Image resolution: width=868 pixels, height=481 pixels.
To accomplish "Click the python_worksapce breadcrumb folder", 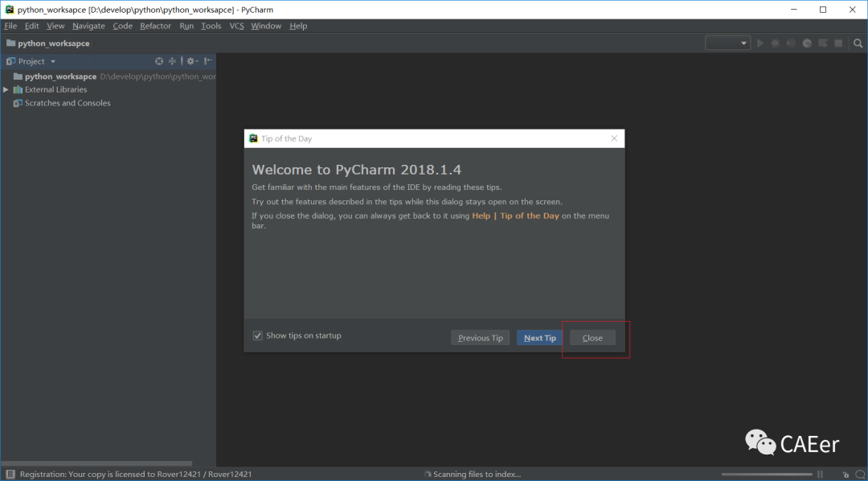I will pos(47,43).
